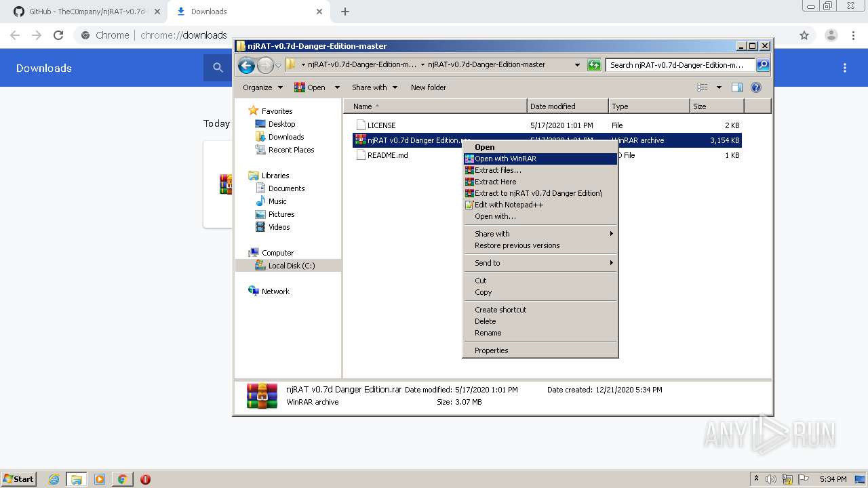Open address bar history dropdown arrow
The image size is (868, 488).
577,65
